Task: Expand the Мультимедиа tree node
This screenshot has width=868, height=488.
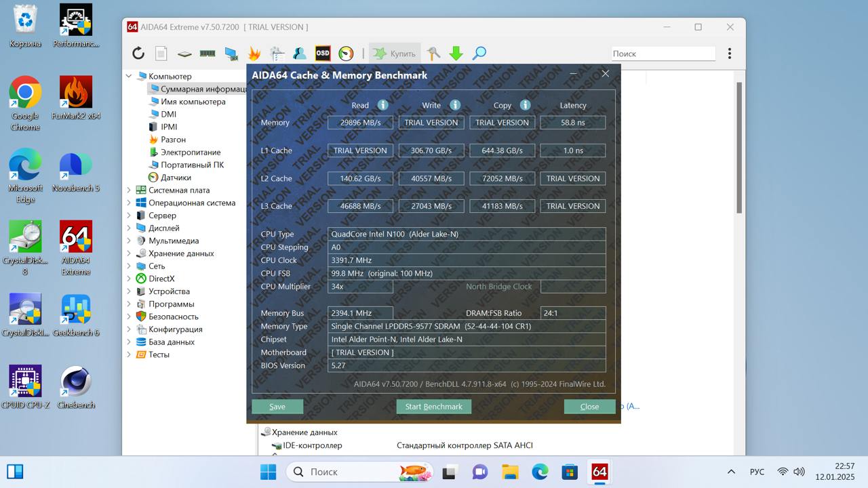Action: coord(129,241)
